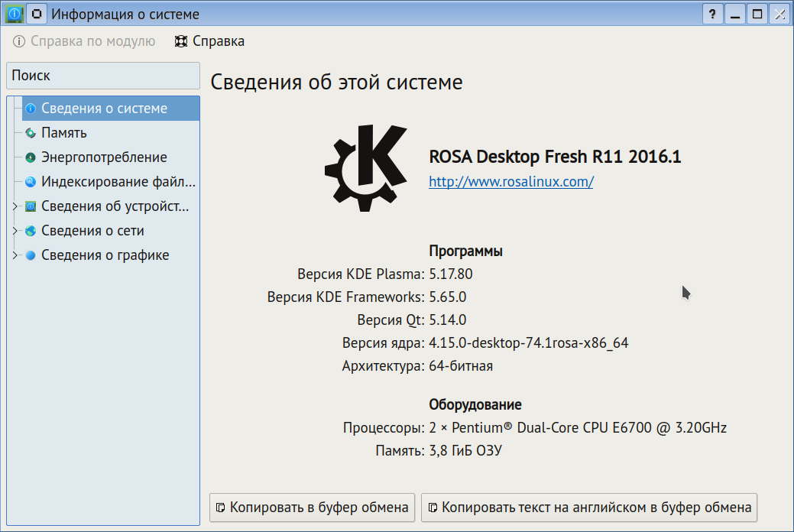Select Память item in the sidebar
Viewport: 794px width, 532px height.
(64, 133)
